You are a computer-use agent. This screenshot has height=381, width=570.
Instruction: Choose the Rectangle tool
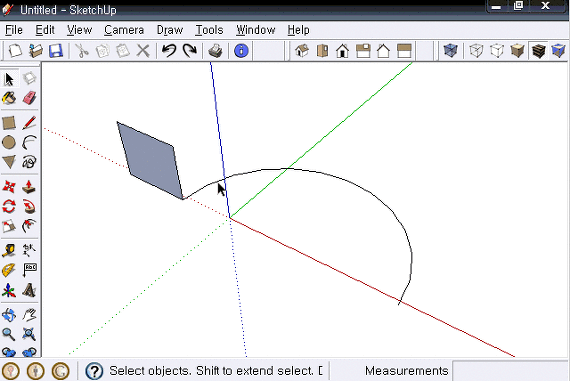(9, 123)
